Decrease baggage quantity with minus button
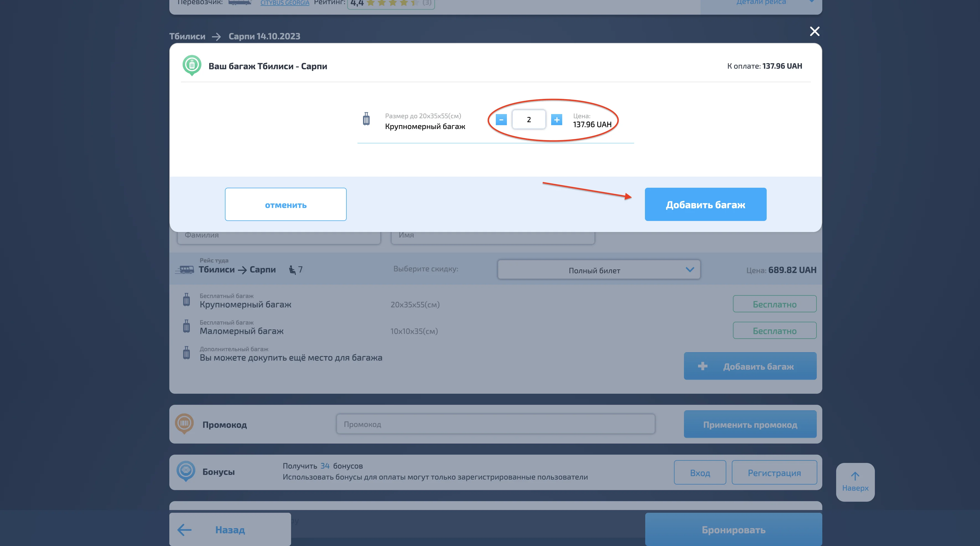The width and height of the screenshot is (980, 546). click(x=501, y=120)
